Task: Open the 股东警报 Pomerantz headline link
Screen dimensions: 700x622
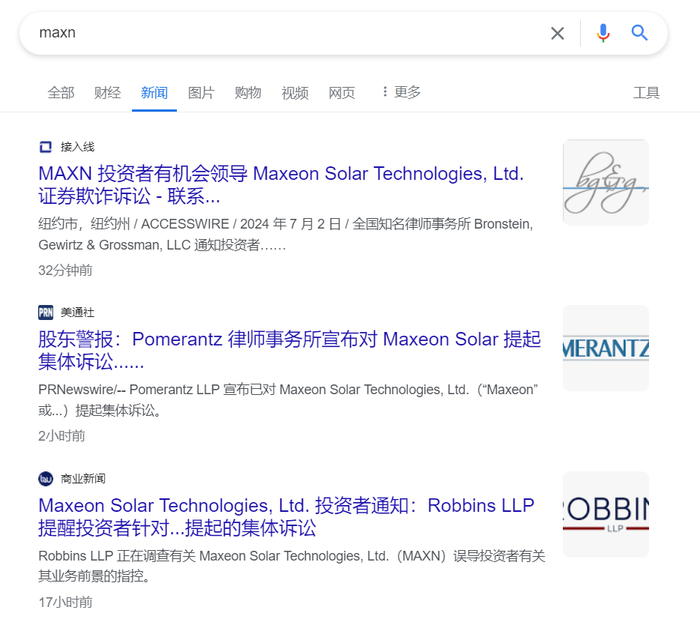Action: pyautogui.click(x=289, y=351)
